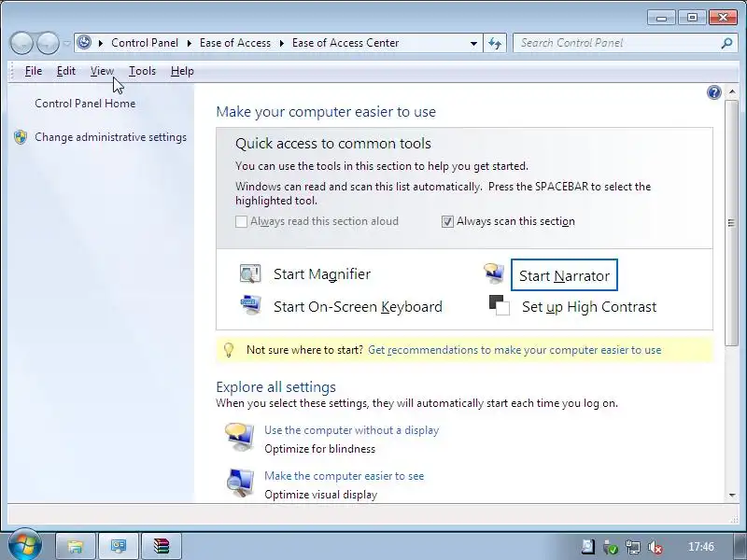The image size is (747, 560).
Task: Launch Start Narrator
Action: pos(564,275)
